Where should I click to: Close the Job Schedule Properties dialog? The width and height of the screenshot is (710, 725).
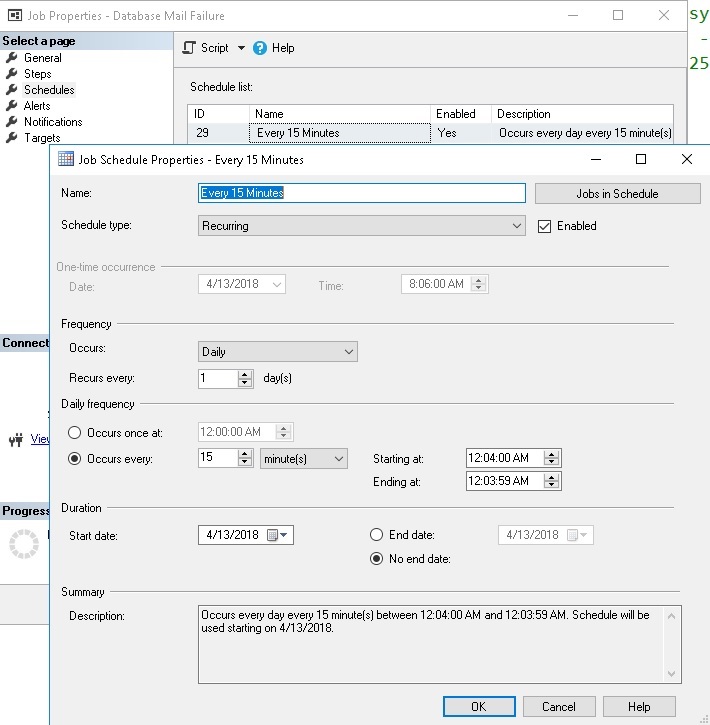[x=687, y=159]
